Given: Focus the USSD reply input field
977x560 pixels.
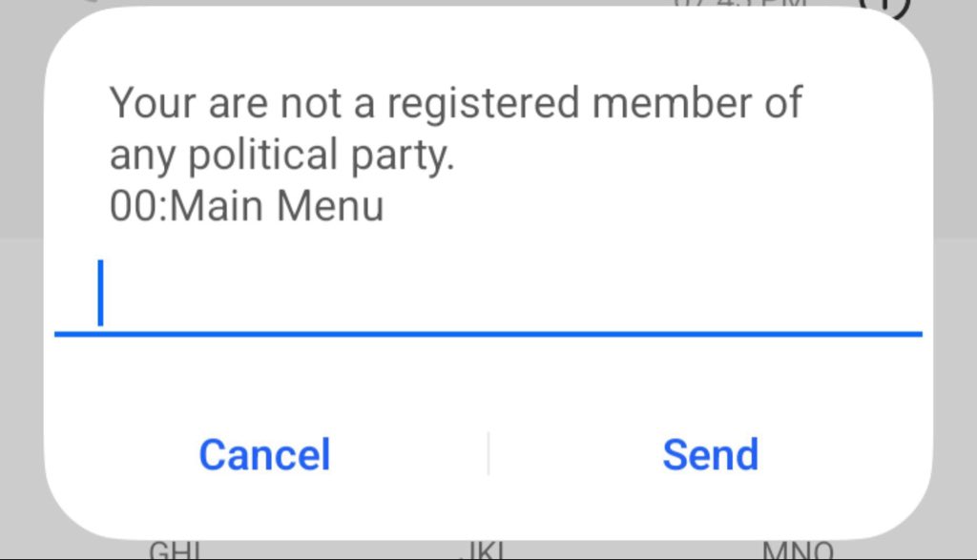Looking at the screenshot, I should pyautogui.click(x=488, y=294).
